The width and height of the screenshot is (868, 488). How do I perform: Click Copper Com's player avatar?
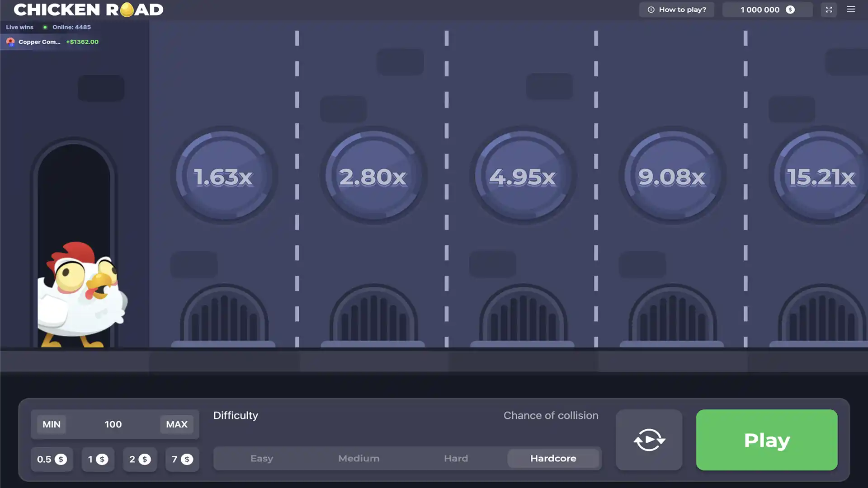point(10,42)
